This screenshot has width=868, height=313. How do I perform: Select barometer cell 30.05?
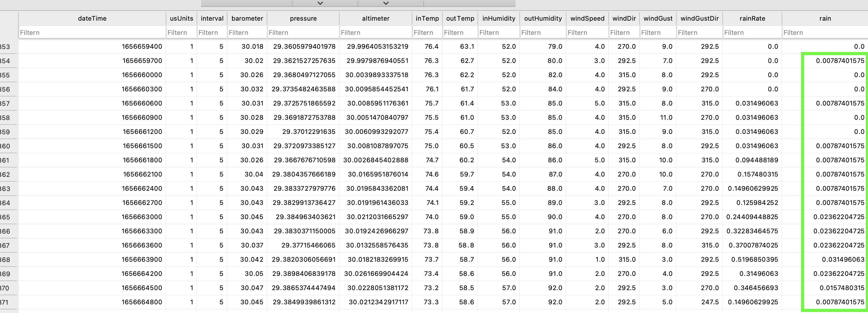pos(247,274)
